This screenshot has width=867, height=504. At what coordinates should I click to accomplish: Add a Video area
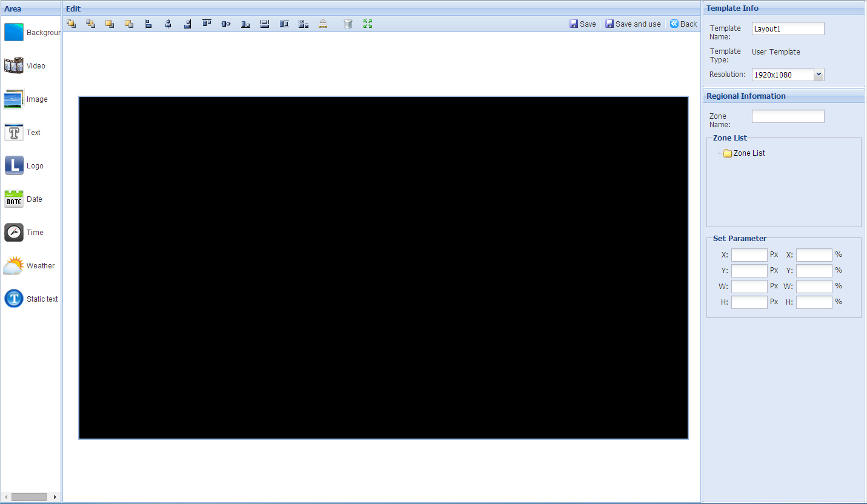click(x=25, y=66)
